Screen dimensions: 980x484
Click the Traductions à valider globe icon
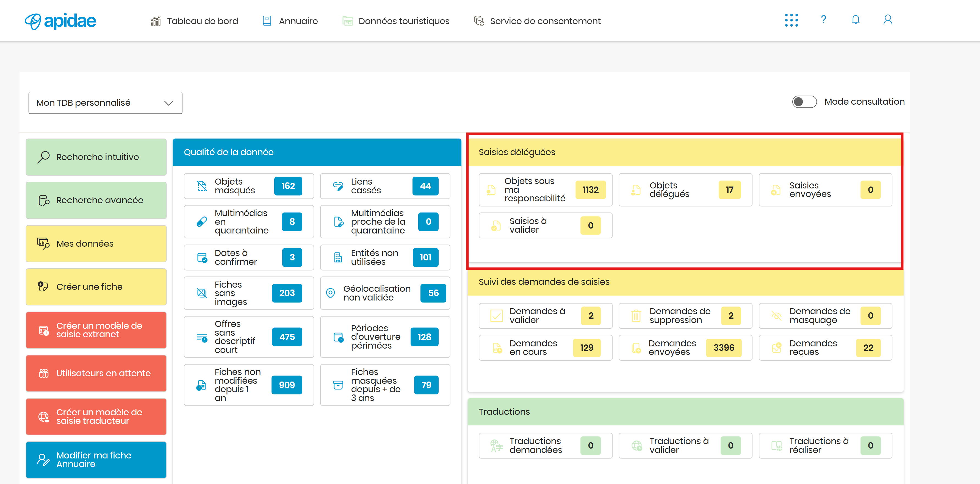coord(636,446)
